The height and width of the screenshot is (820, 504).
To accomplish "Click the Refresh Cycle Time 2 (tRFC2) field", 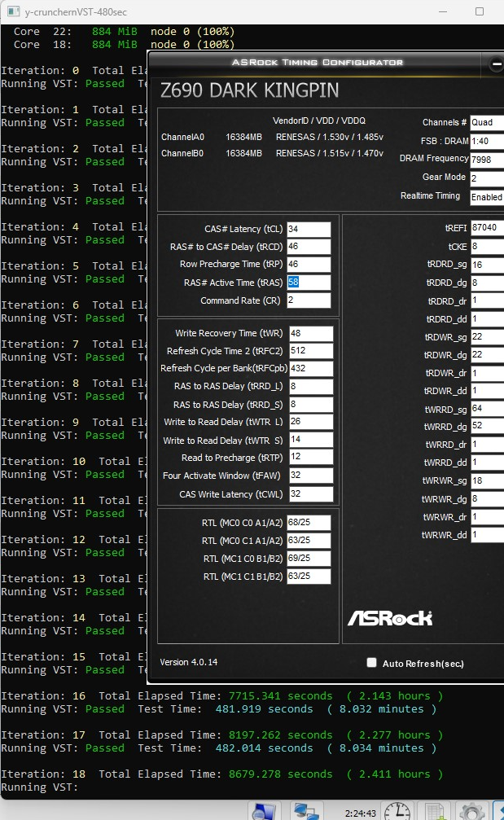I will point(310,350).
